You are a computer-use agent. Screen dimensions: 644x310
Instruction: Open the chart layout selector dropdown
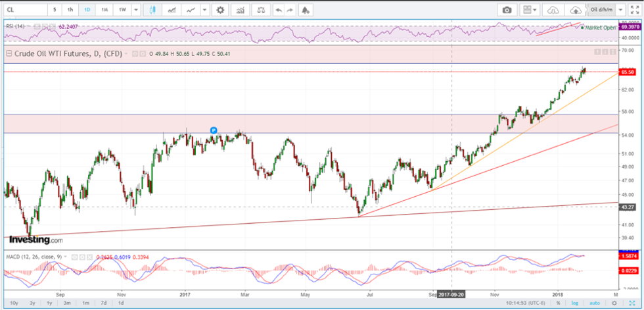(x=529, y=10)
